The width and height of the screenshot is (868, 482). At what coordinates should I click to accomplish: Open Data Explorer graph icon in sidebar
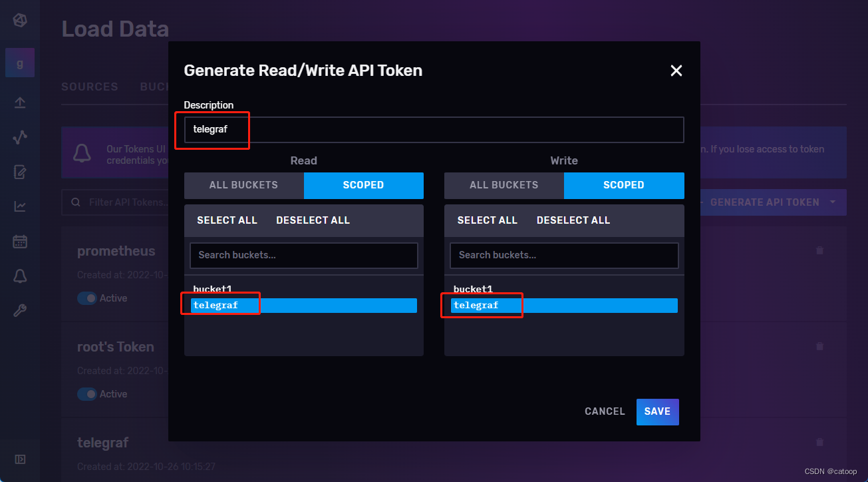tap(20, 137)
